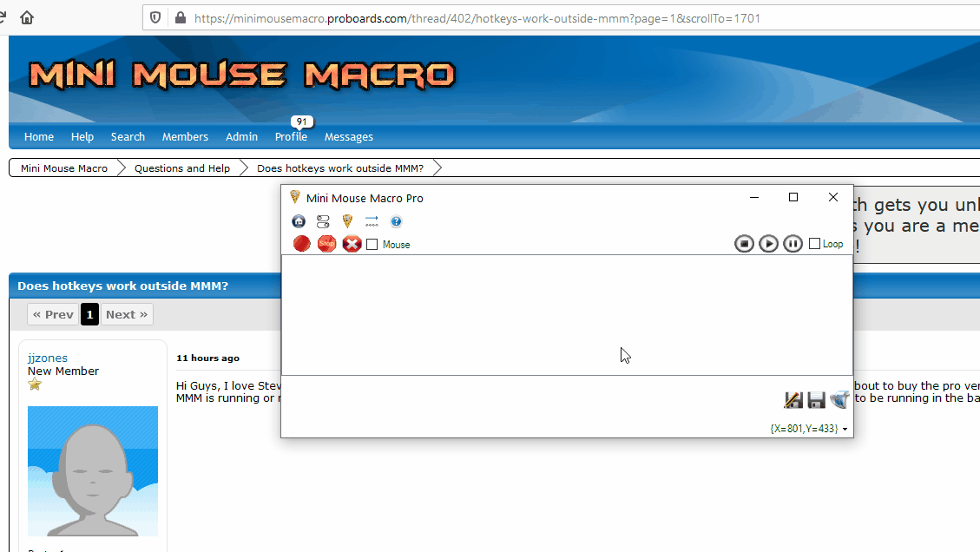Click the floppy disk save icon

[x=816, y=400]
